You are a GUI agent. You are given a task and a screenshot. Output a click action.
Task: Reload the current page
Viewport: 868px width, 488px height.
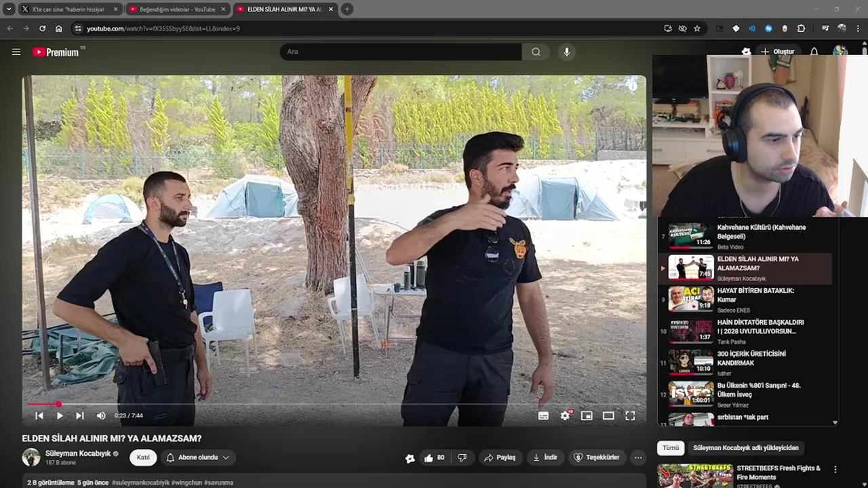coord(42,28)
